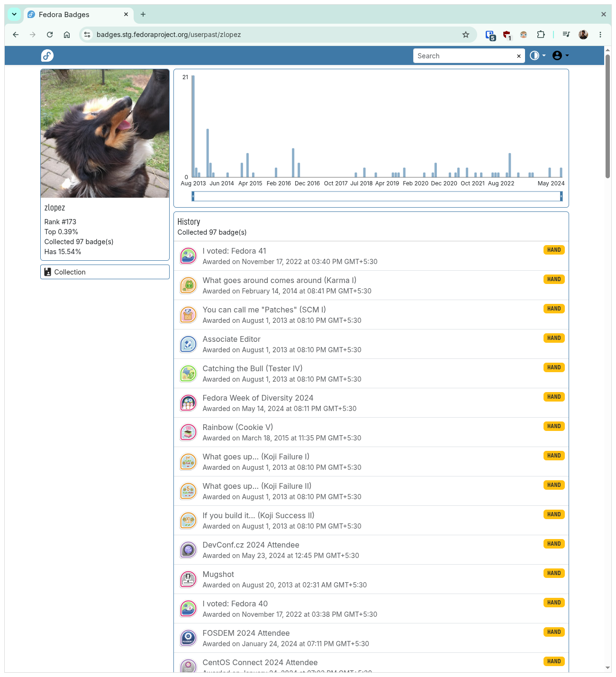Open the browser media controls icon
Viewport: 616px width, 677px height.
(x=566, y=35)
